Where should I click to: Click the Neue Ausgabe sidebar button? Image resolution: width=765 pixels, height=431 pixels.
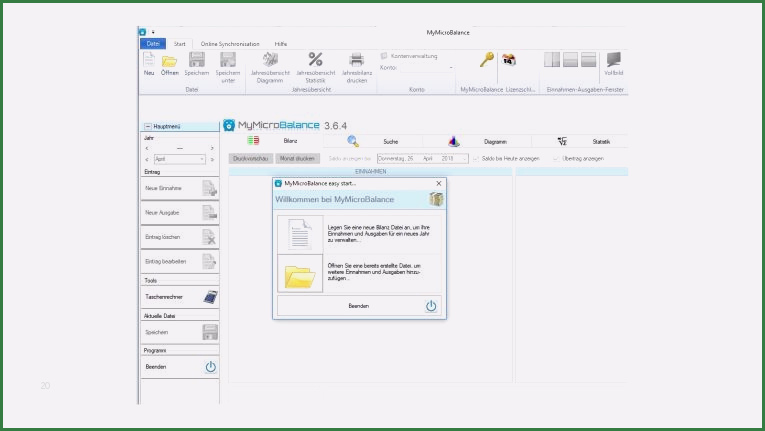pyautogui.click(x=180, y=212)
